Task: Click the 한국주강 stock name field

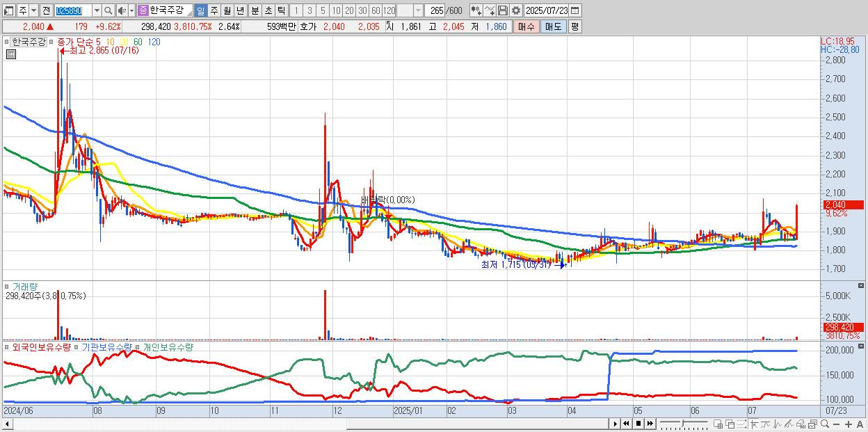Action: coord(170,10)
